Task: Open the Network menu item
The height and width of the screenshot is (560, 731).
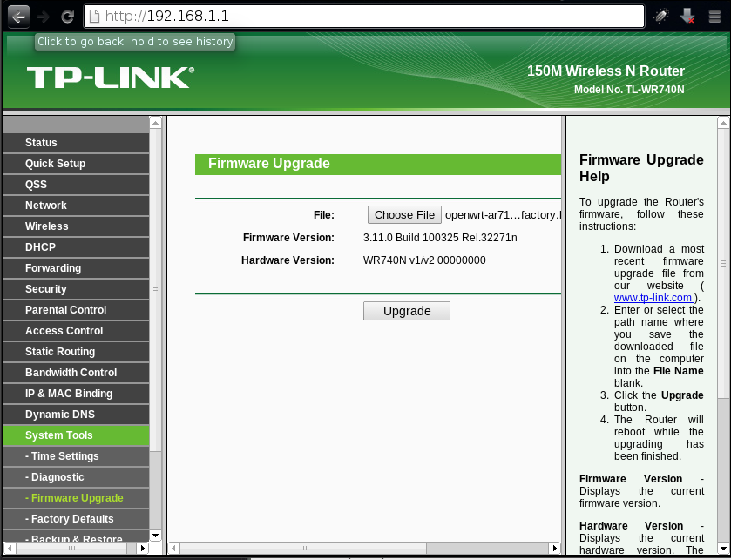Action: coord(76,206)
